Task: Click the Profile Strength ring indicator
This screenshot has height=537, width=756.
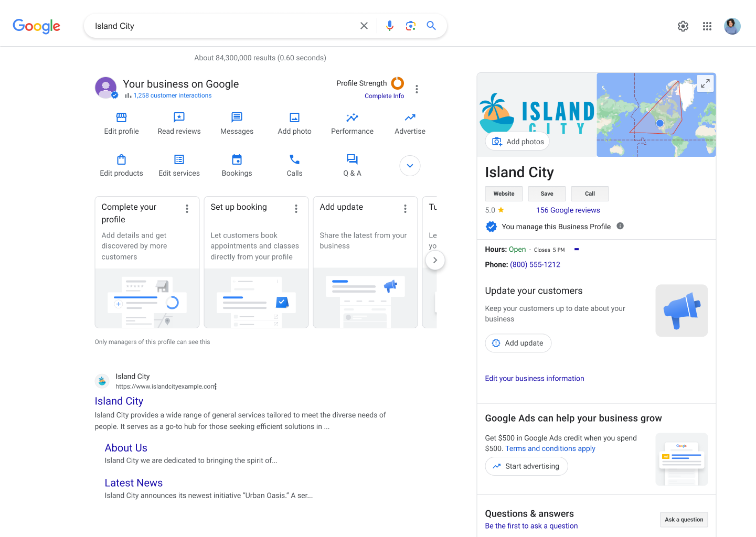Action: pyautogui.click(x=398, y=83)
